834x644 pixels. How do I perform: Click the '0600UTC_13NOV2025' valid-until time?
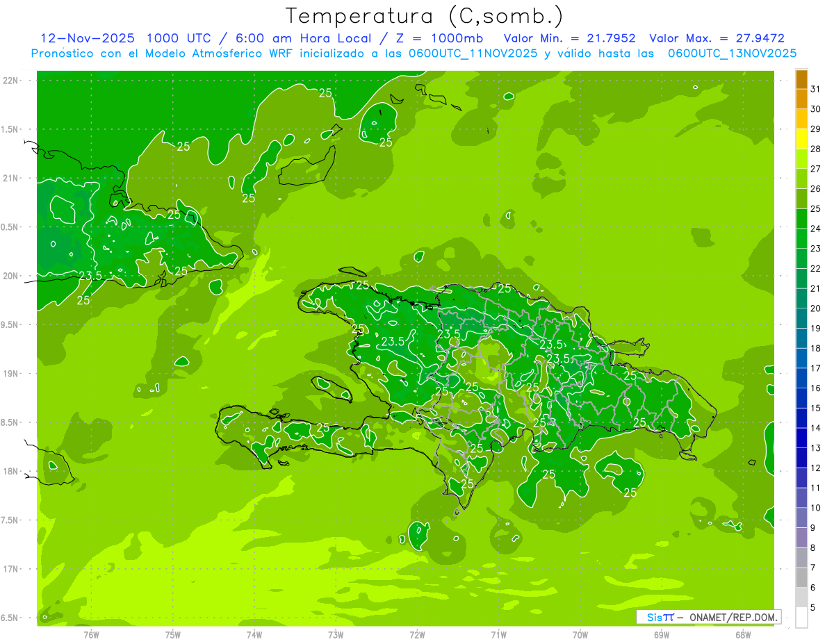click(732, 53)
